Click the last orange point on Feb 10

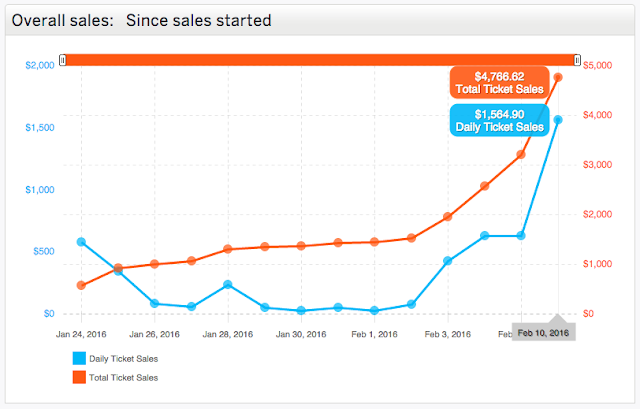(x=558, y=77)
